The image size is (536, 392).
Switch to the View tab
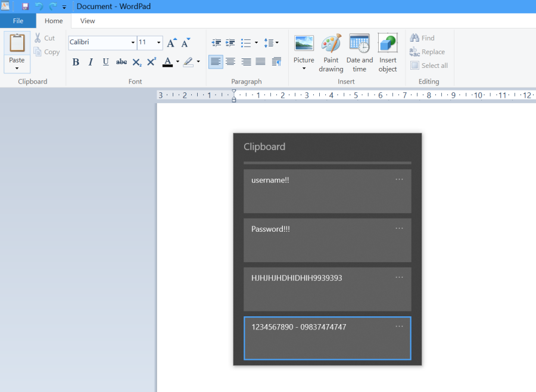pos(88,21)
